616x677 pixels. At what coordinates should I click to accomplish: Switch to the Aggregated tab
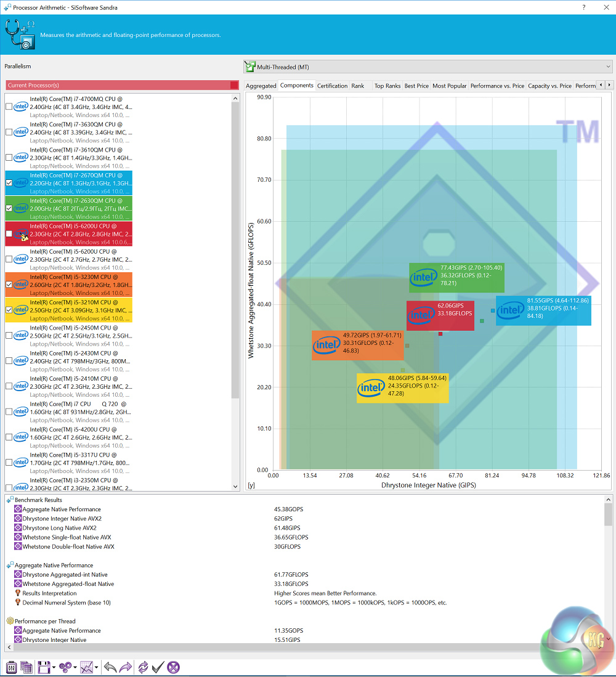pos(261,86)
